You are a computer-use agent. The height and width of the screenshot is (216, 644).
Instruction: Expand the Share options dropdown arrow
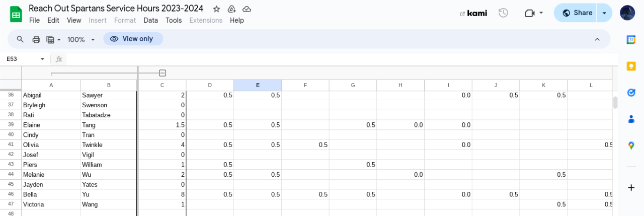604,13
